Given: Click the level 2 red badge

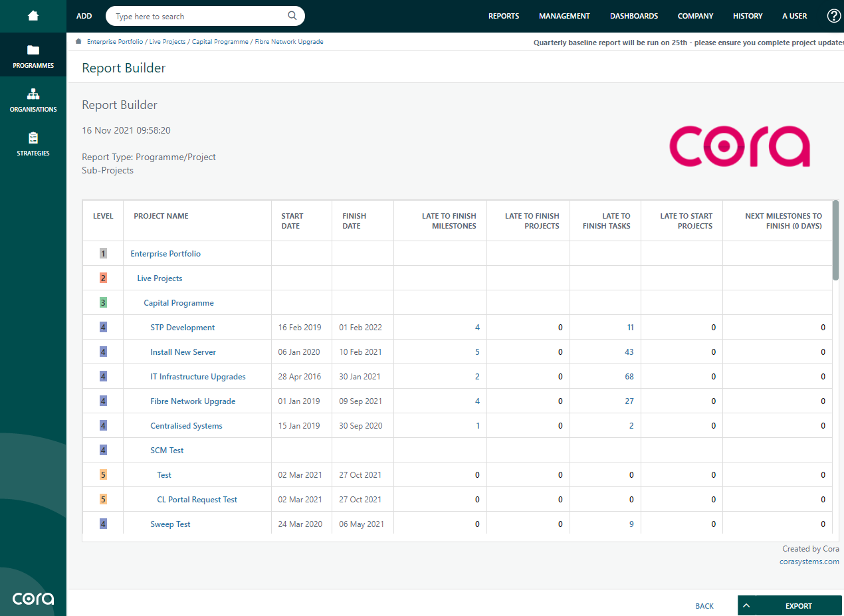Looking at the screenshot, I should pos(103,278).
